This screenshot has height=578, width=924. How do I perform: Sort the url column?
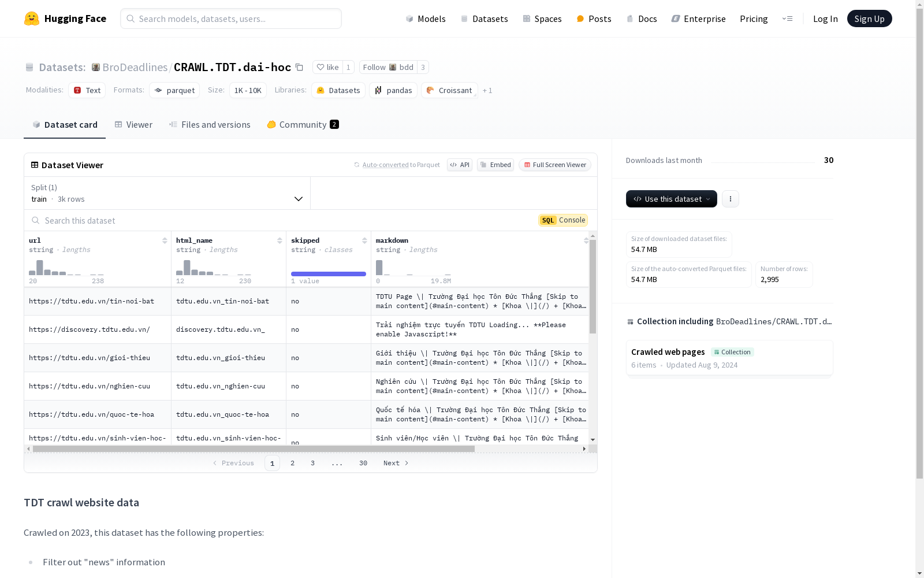[x=165, y=240]
